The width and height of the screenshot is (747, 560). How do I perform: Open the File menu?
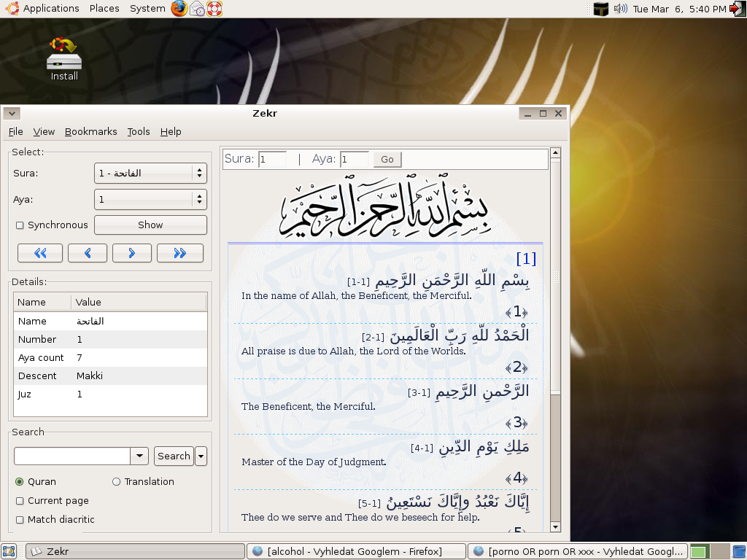[16, 132]
